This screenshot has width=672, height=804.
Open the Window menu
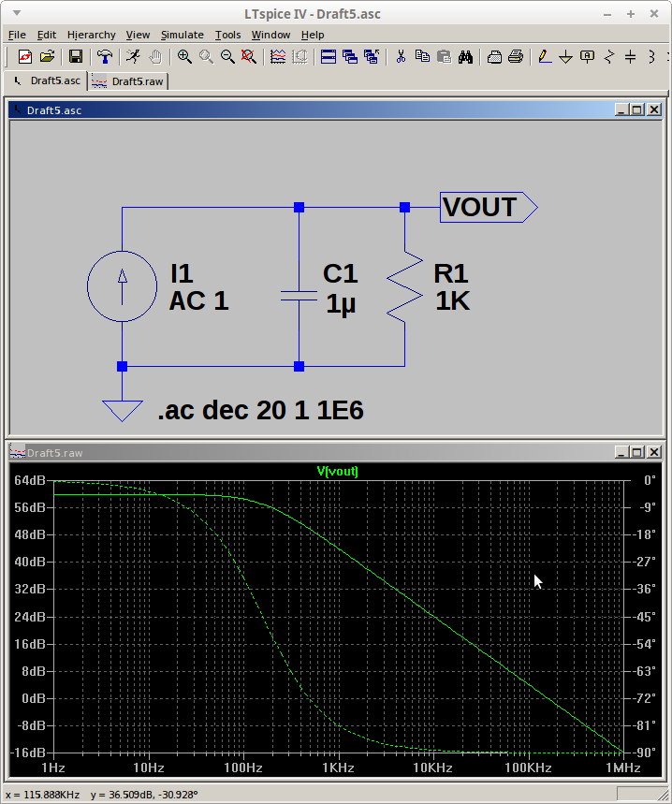[x=270, y=35]
